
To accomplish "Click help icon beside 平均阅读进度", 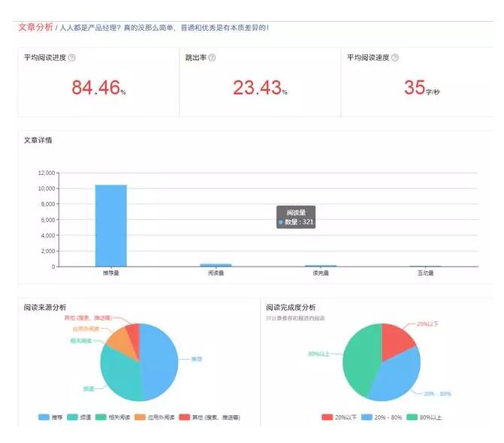I will tap(72, 57).
